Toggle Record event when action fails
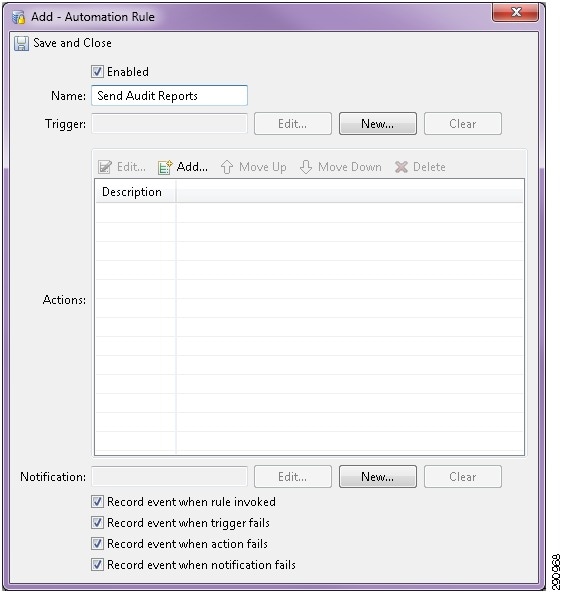 (97, 543)
